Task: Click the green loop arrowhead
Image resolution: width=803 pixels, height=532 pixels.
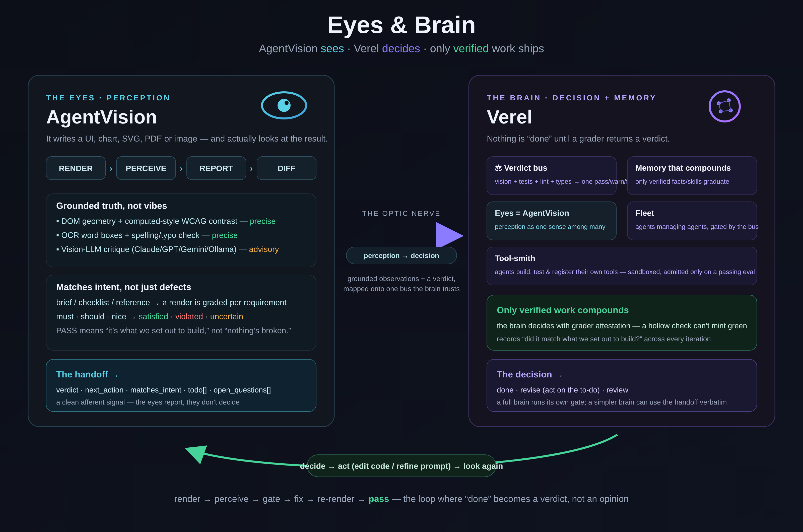Action: click(197, 454)
